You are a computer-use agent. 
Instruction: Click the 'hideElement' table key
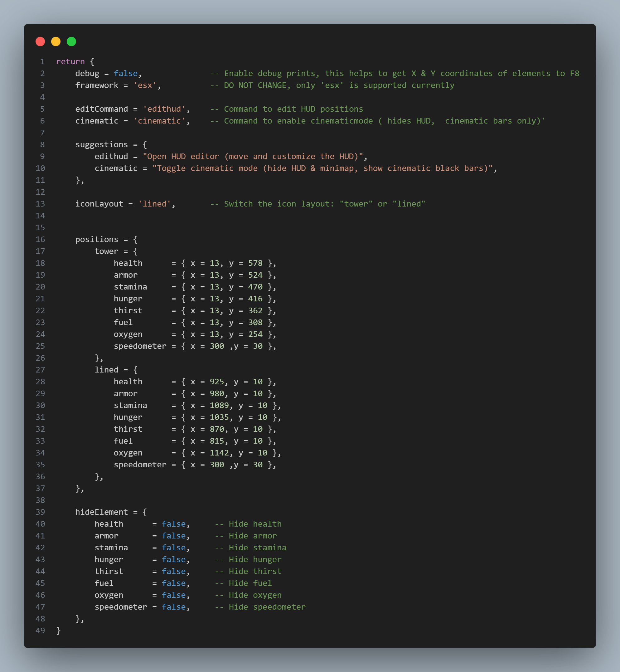coord(101,512)
